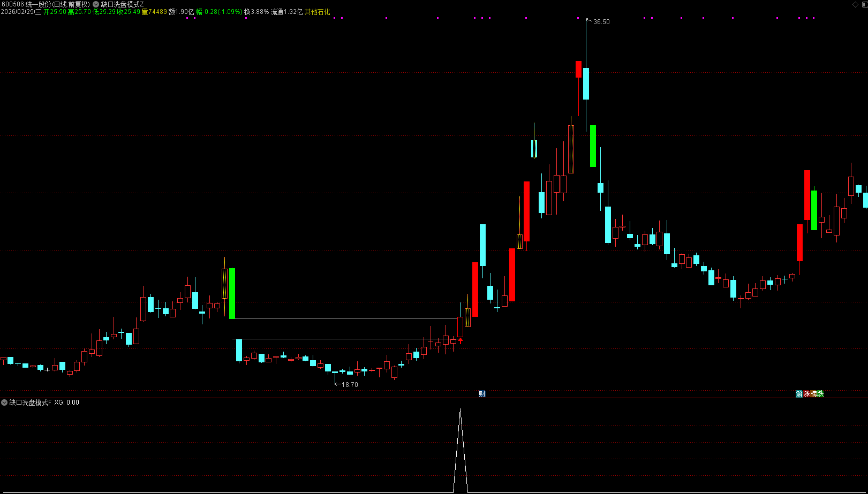Click the volume value 量74489
868x494 pixels.
[x=154, y=12]
